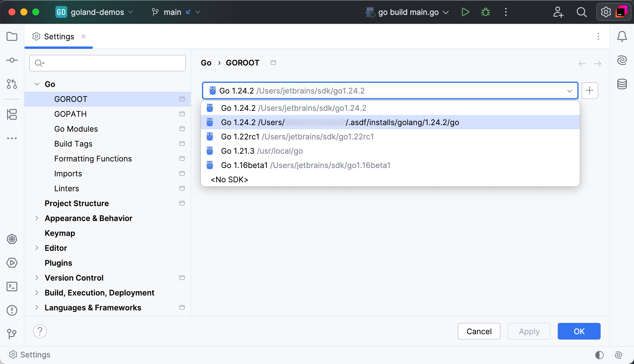The image size is (634, 364).
Task: Start debugging with the bug icon
Action: 485,12
